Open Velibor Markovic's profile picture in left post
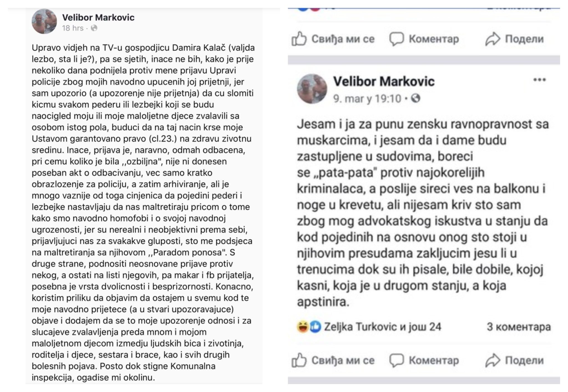This screenshot has width=568, height=392. click(44, 21)
